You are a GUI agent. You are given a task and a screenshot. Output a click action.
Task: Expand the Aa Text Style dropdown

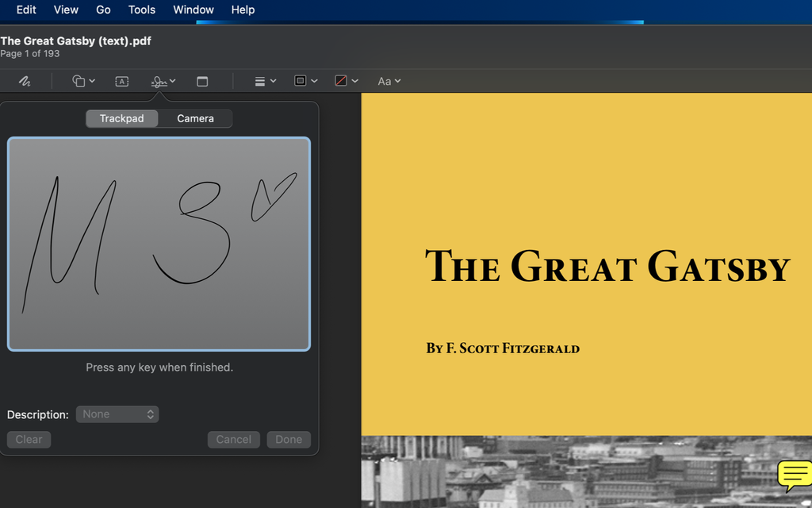click(389, 81)
